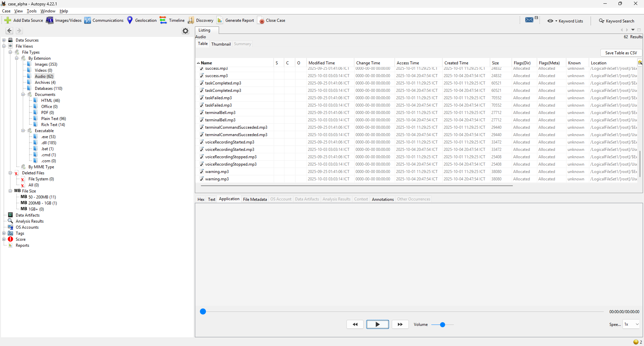Expand the Tags node
Screen dimensions: 644x346
point(4,233)
